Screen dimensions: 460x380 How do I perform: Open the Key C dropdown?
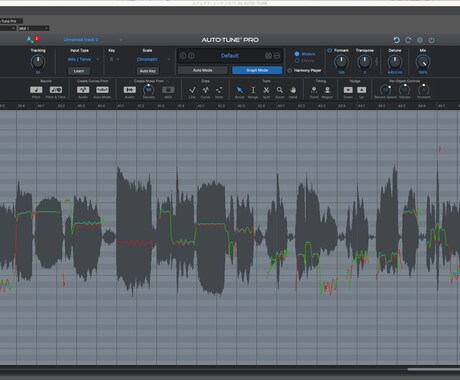tap(114, 59)
